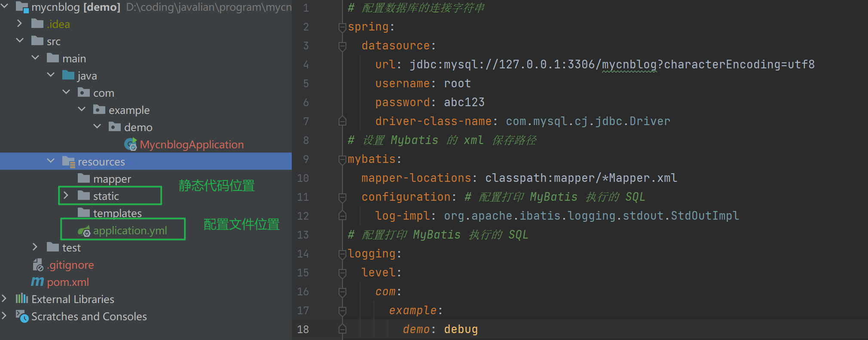This screenshot has width=868, height=340.
Task: Select mycnblog [demo] project node
Action: [x=76, y=7]
